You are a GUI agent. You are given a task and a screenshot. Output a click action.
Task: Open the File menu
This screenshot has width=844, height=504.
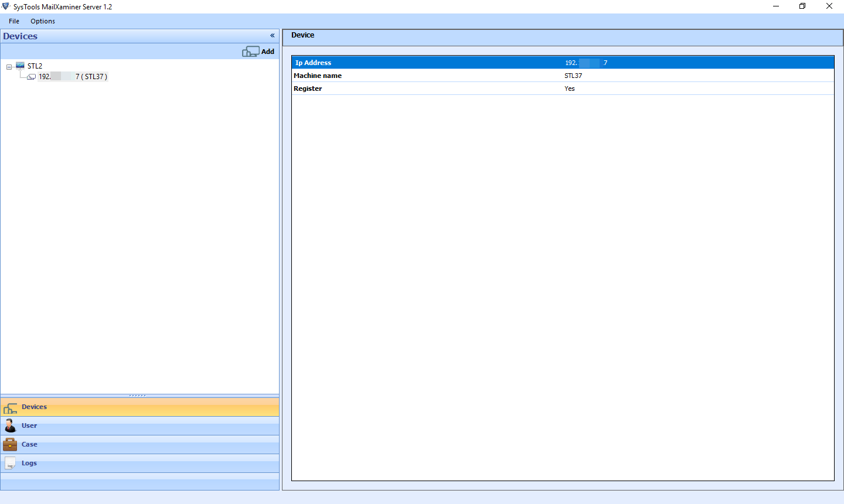14,21
